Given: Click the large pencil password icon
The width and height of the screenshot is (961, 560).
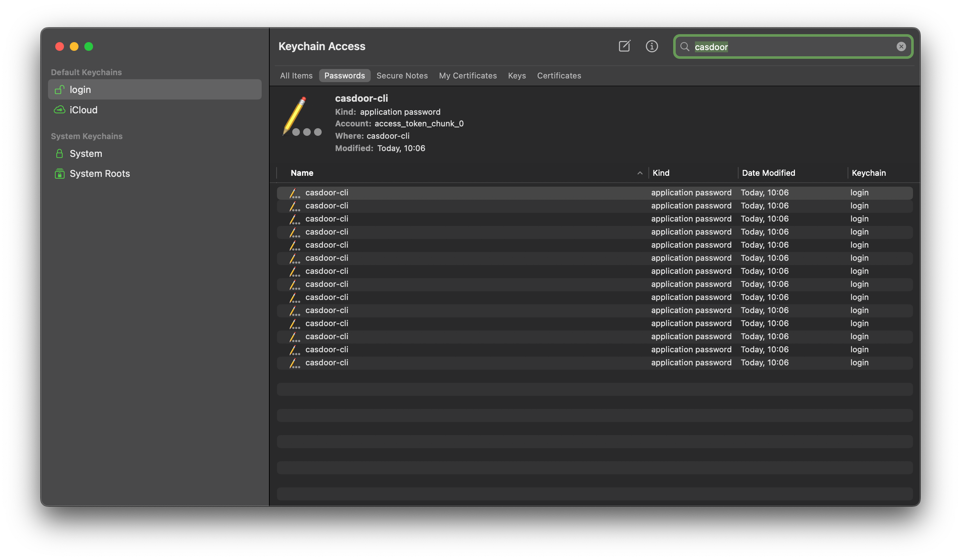Looking at the screenshot, I should pyautogui.click(x=302, y=117).
